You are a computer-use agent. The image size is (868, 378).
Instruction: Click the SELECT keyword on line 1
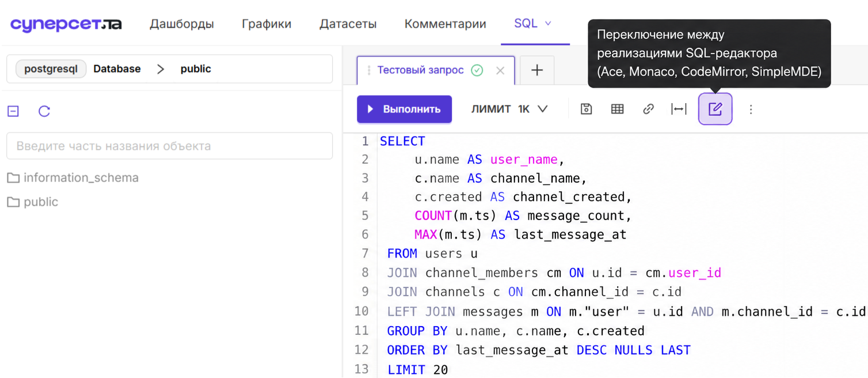pos(402,141)
